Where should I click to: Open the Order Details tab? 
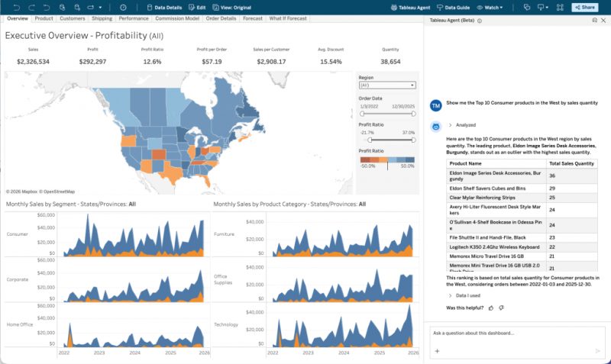(x=221, y=18)
